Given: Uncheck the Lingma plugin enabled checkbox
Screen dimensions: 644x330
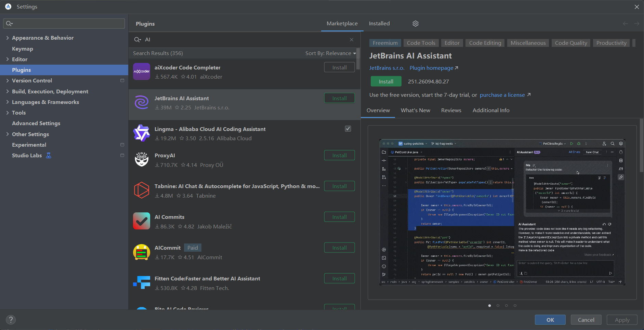Looking at the screenshot, I should coord(348,129).
